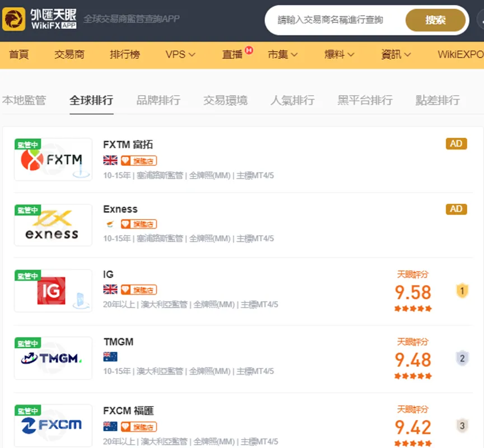Viewport: 484px width, 448px height.
Task: Click the star rating under 9.58
Action: [x=413, y=309]
